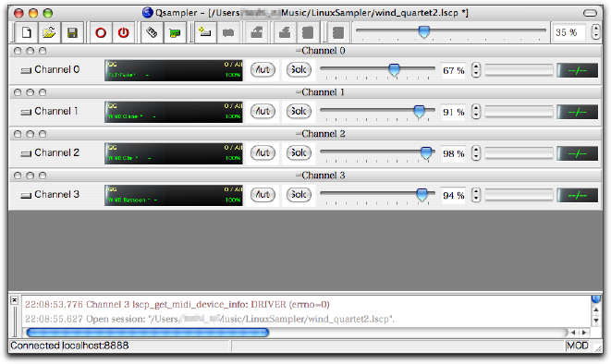The height and width of the screenshot is (364, 611).
Task: Create a new session with the blank page icon
Action: point(27,32)
